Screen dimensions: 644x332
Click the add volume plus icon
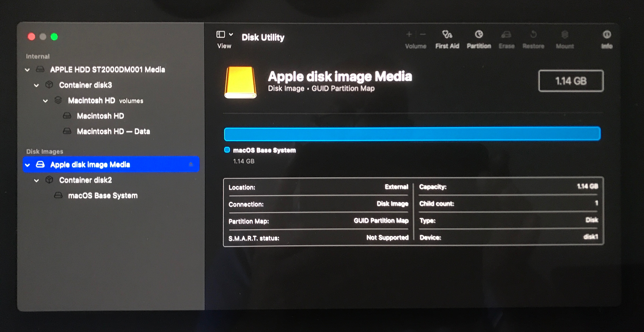click(409, 34)
